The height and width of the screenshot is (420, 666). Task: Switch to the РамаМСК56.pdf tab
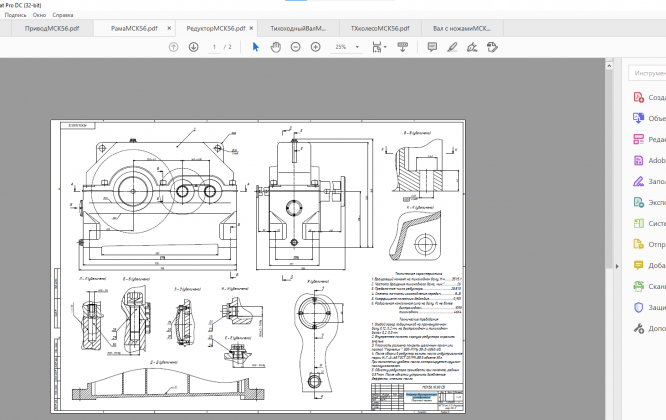pos(134,29)
